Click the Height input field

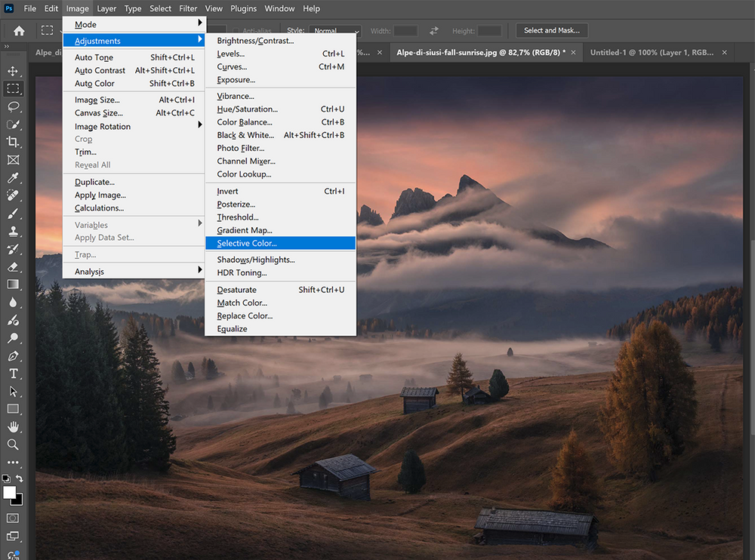pos(489,31)
